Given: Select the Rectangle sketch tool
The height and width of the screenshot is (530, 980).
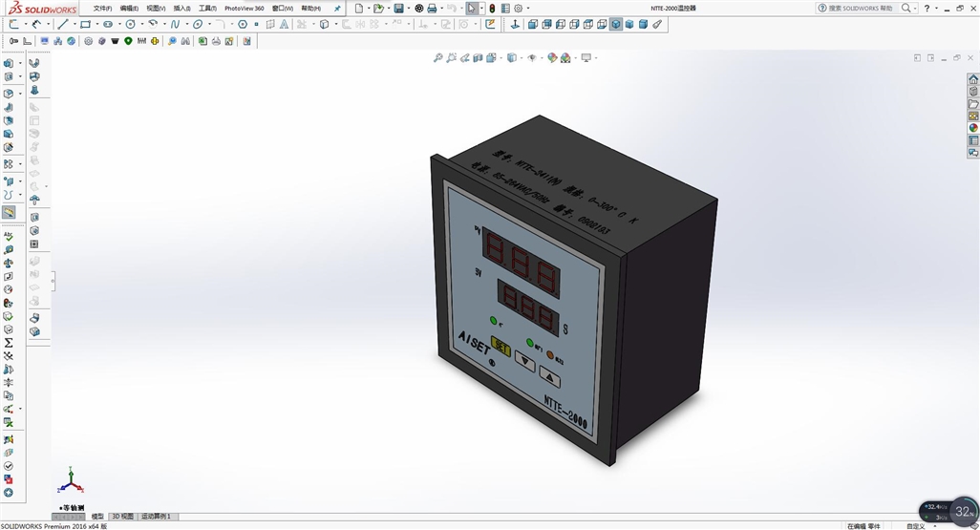Looking at the screenshot, I should (x=86, y=25).
